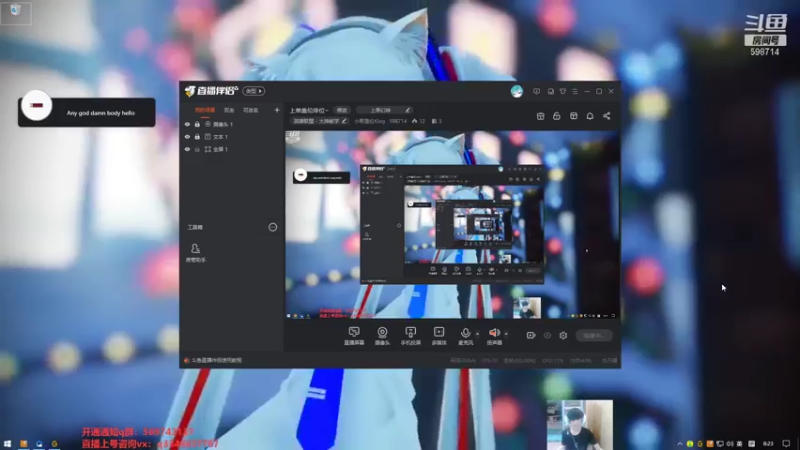This screenshot has width=800, height=450.
Task: Click the start streaming button
Action: [594, 335]
